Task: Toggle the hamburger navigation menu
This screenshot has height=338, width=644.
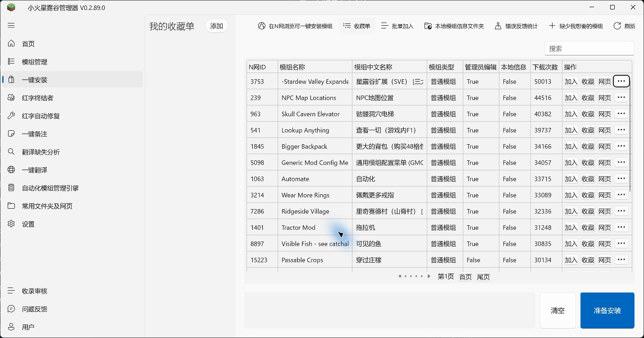Action: coord(11,26)
